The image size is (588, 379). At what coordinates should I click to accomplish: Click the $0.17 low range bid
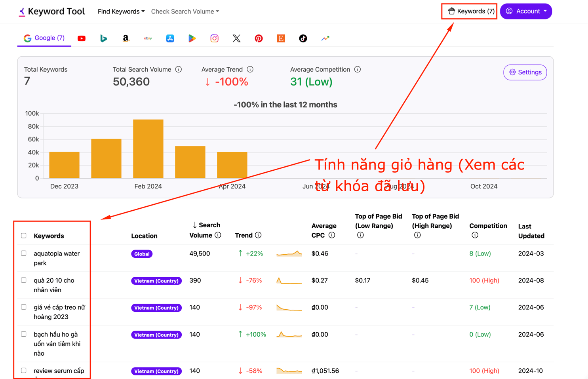(x=363, y=280)
